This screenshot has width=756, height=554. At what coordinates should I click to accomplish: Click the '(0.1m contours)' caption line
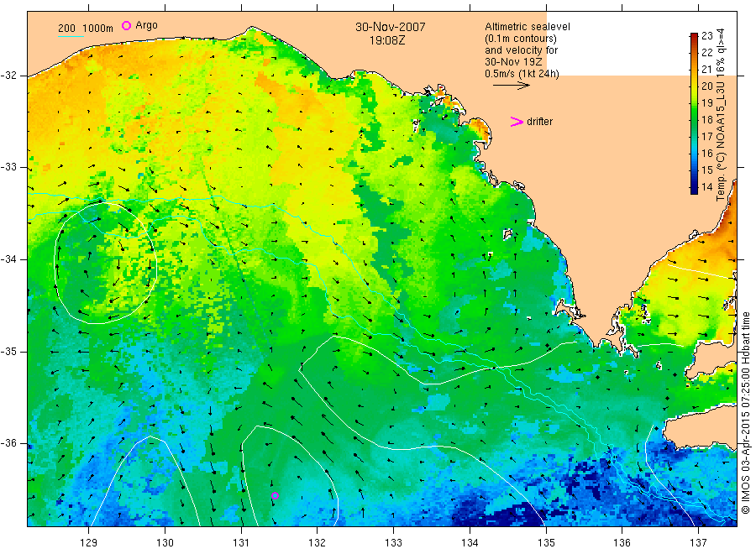(x=521, y=39)
